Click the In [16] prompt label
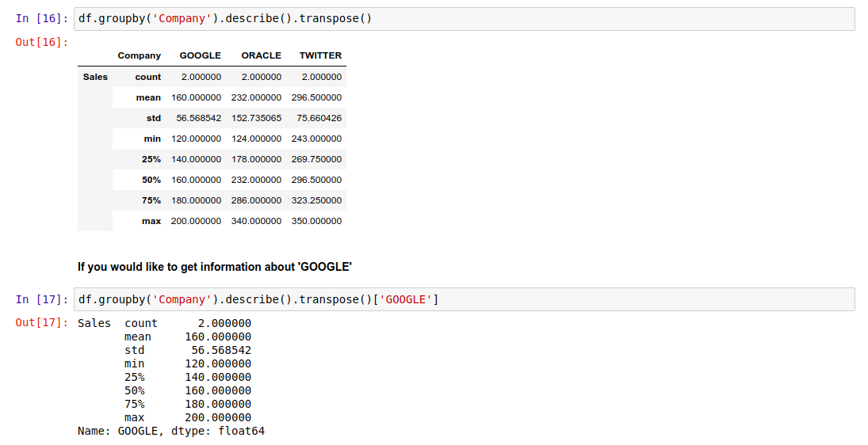 (x=42, y=19)
